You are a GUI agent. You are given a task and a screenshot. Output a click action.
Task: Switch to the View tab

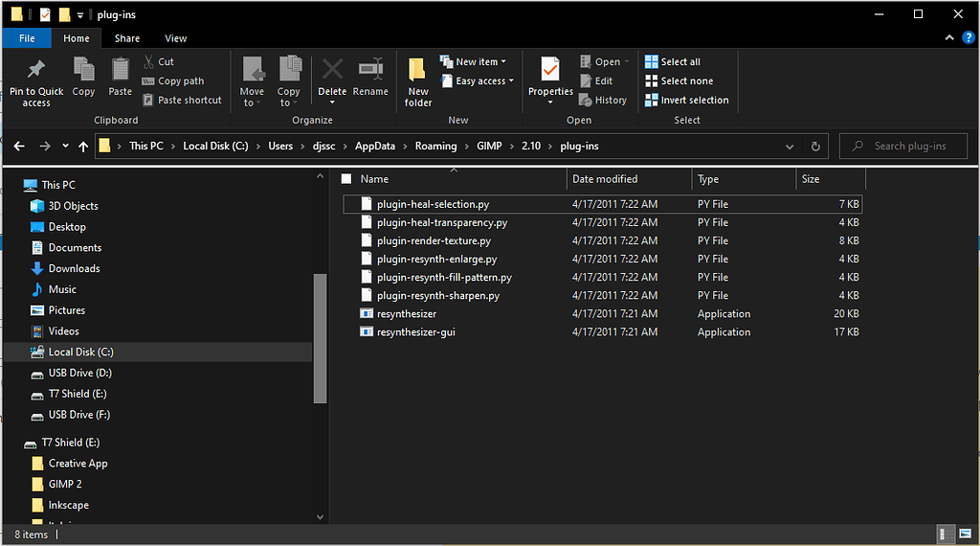coord(176,38)
